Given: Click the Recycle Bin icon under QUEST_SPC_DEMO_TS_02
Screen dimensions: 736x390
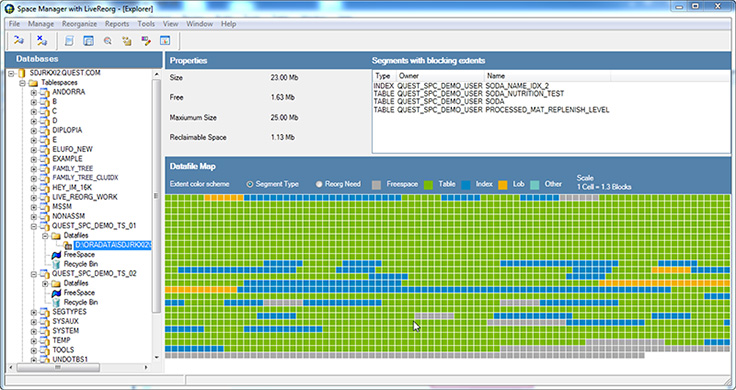Looking at the screenshot, I should coord(56,303).
